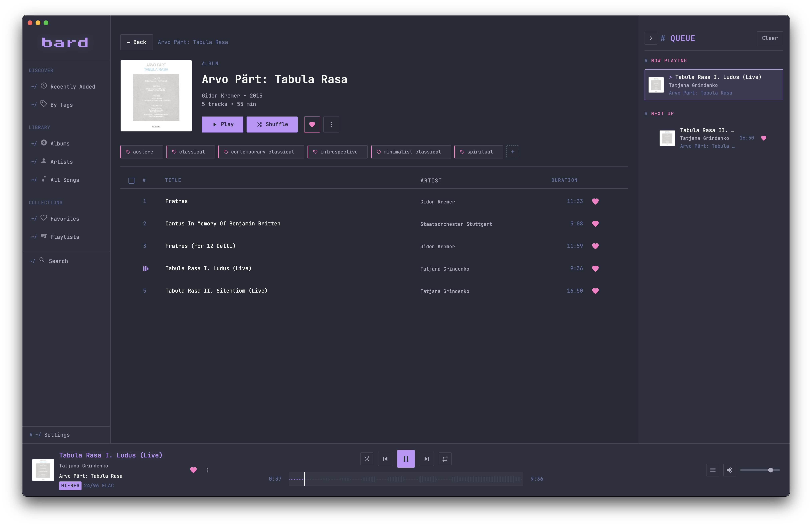Image resolution: width=812 pixels, height=526 pixels.
Task: Add a new tag to the album
Action: point(512,151)
